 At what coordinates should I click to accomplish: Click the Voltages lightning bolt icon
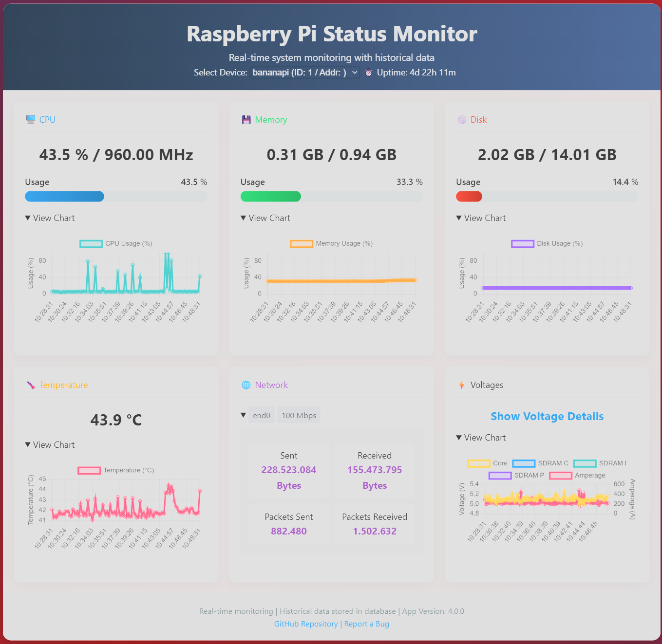tap(461, 385)
